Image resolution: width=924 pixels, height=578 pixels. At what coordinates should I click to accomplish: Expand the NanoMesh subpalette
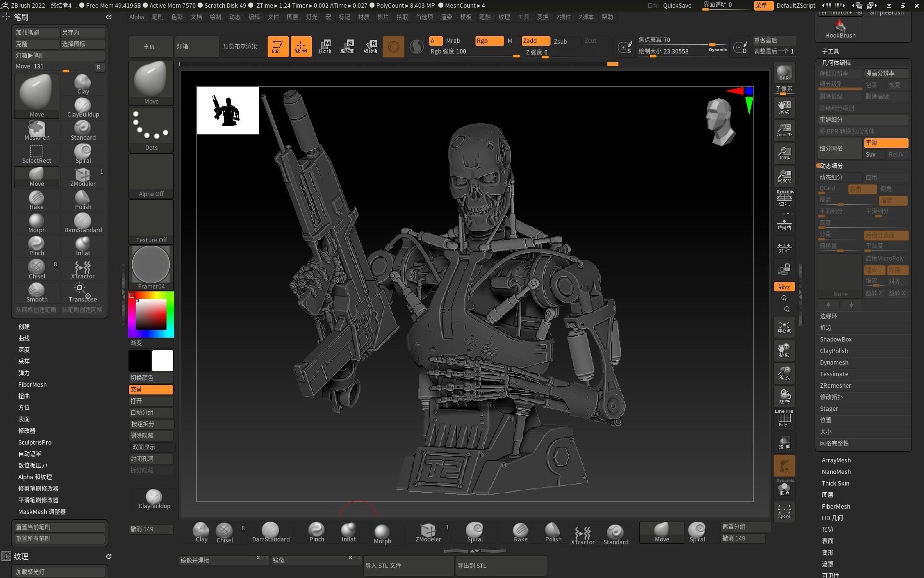(x=836, y=472)
